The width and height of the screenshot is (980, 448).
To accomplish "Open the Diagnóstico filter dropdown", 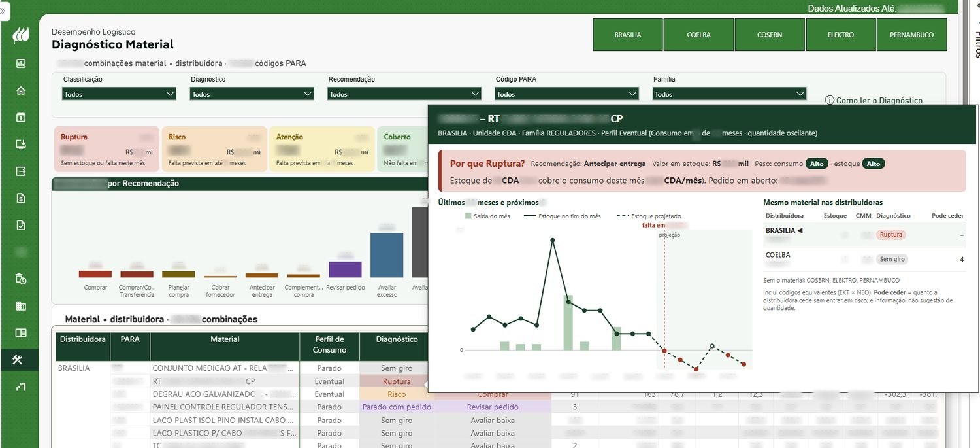I will pos(252,94).
